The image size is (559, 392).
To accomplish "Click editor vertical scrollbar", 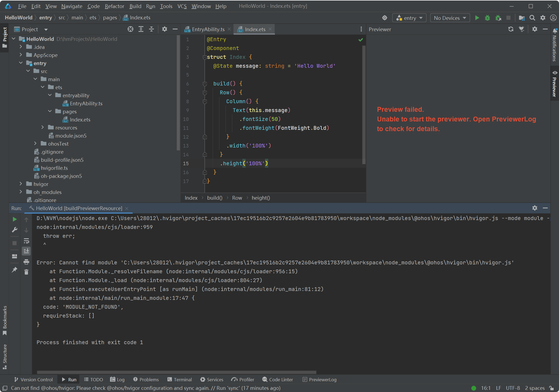I will point(364,105).
